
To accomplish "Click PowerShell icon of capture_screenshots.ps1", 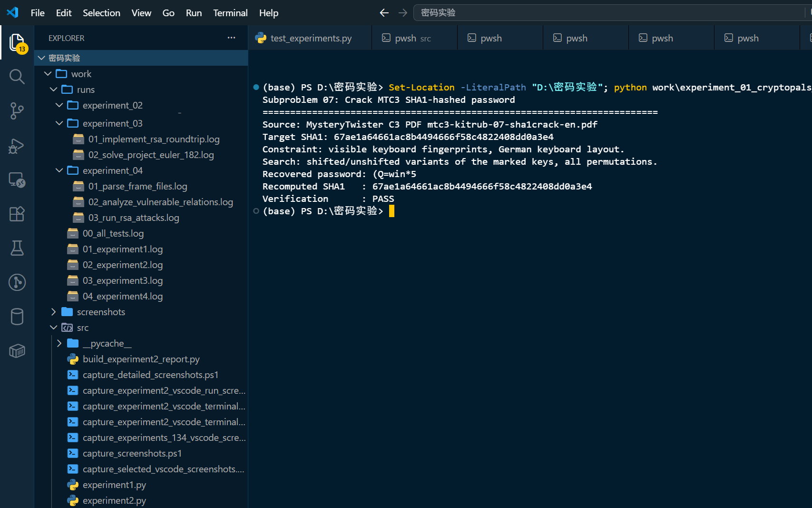I will coord(73,453).
